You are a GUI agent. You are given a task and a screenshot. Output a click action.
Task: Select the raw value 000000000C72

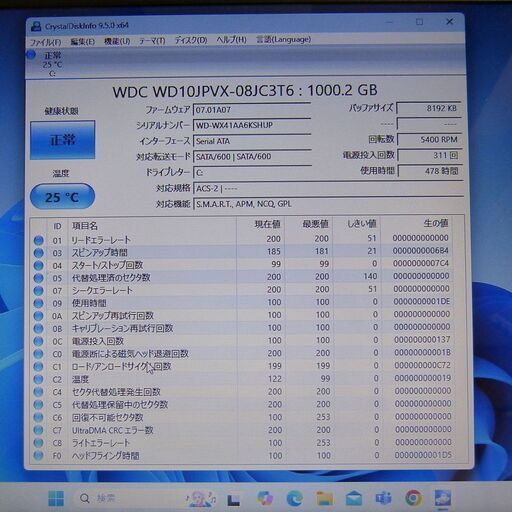pos(422,365)
